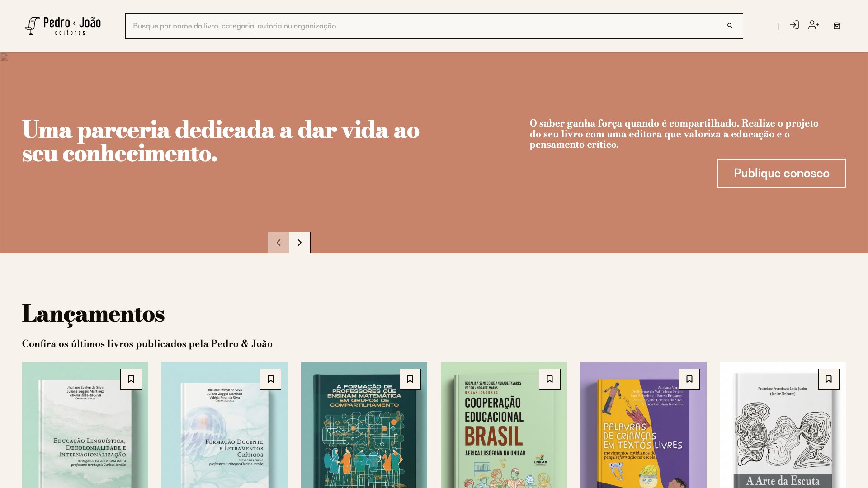Go to previous banner slide
868x488 pixels.
pyautogui.click(x=278, y=243)
